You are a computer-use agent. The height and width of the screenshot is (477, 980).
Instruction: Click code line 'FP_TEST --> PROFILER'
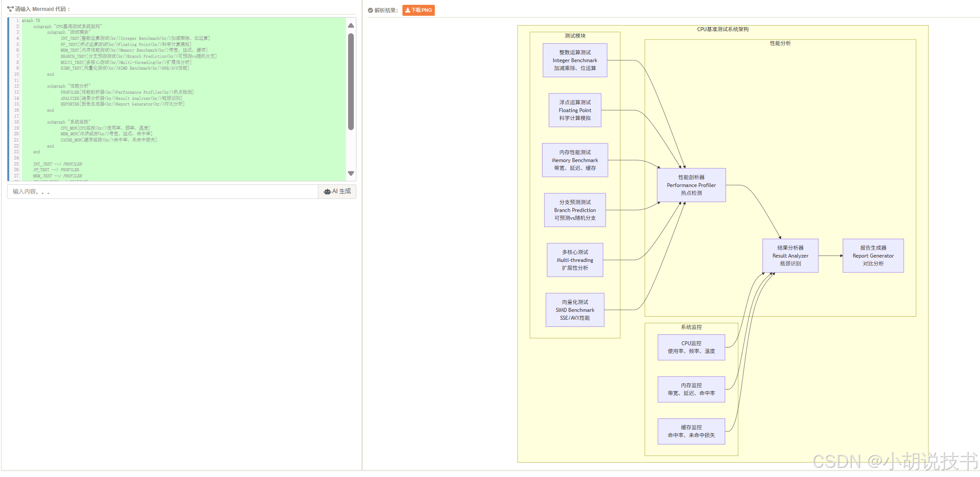coord(56,170)
